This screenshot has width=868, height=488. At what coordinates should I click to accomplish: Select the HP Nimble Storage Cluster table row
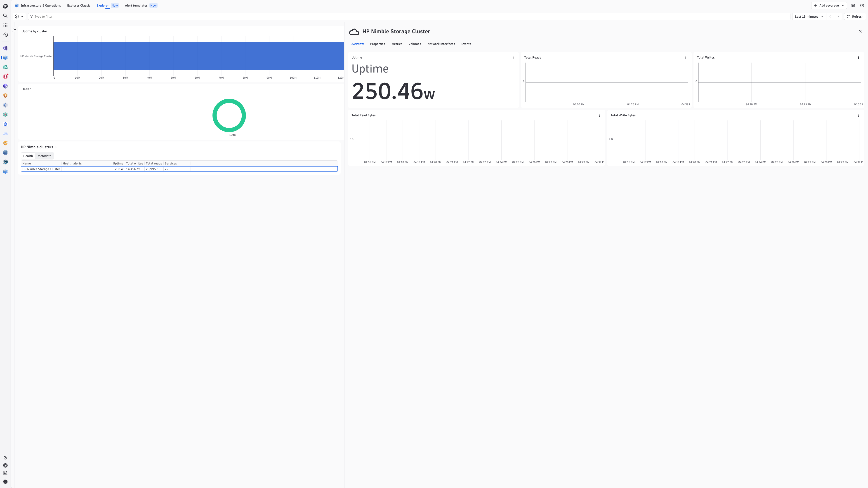[x=179, y=169]
